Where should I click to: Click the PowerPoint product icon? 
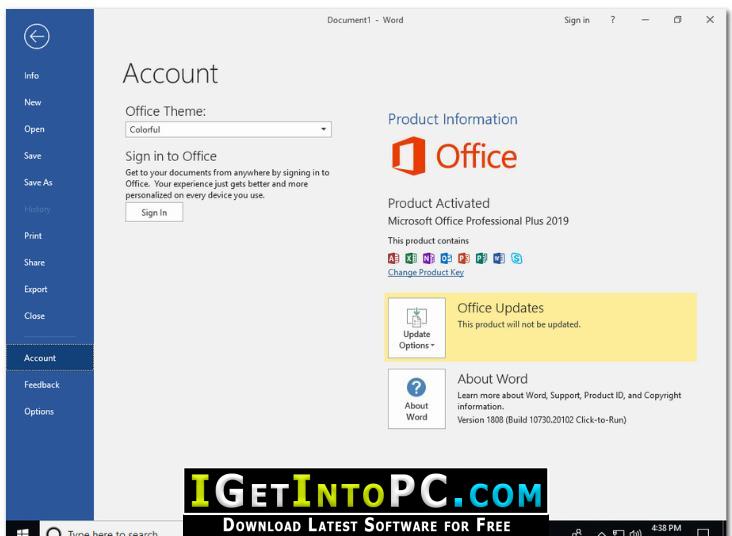pos(464,258)
